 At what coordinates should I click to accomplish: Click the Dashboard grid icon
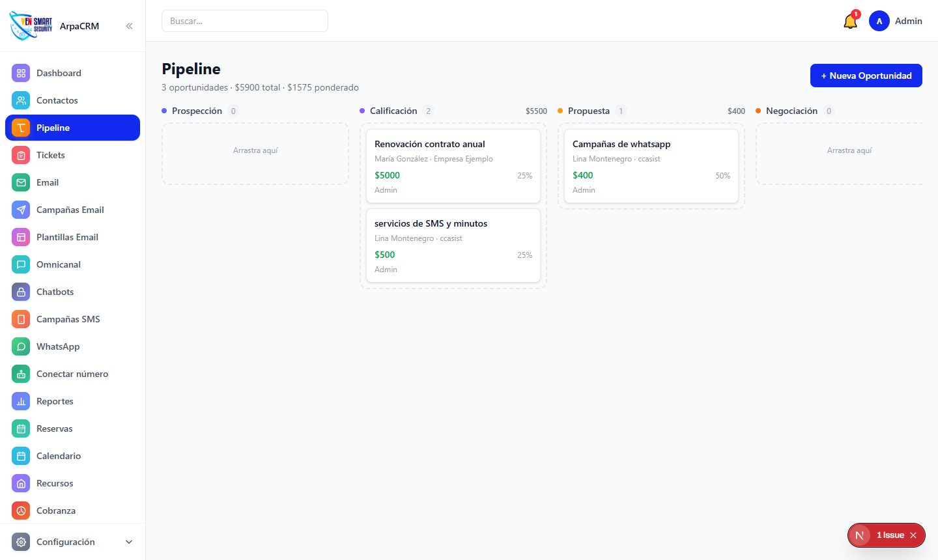click(x=21, y=73)
